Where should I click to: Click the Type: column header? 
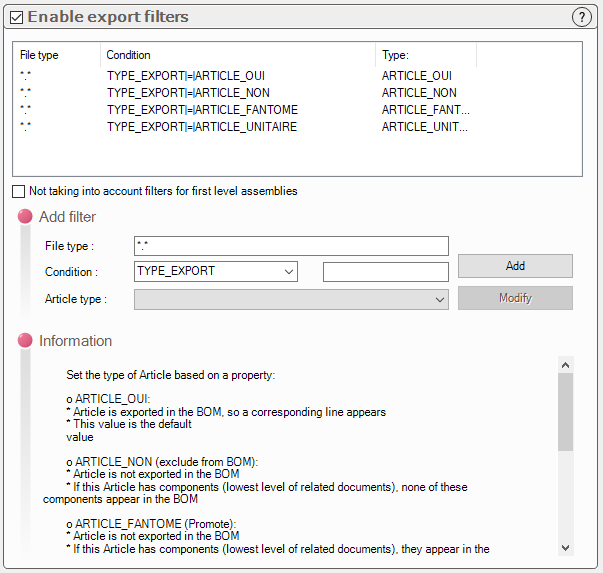pyautogui.click(x=426, y=55)
